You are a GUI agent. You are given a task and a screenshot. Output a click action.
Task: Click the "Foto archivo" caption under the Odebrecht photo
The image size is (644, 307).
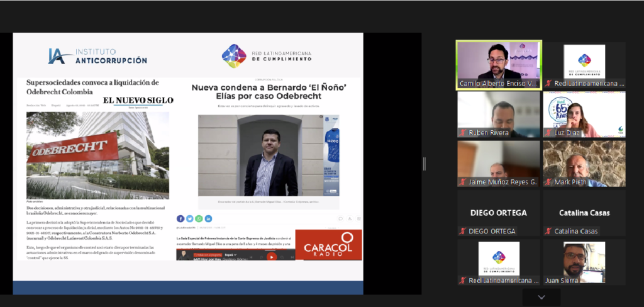tap(35, 202)
